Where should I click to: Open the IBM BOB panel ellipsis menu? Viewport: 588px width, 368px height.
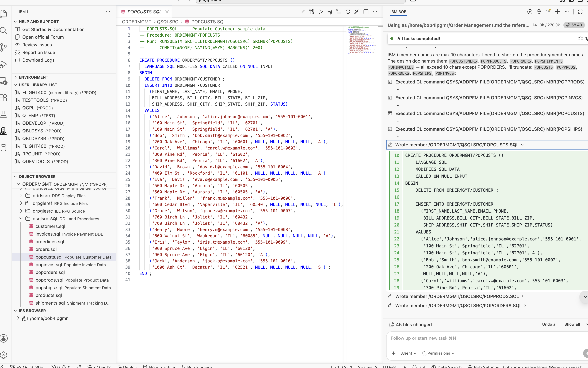(567, 12)
